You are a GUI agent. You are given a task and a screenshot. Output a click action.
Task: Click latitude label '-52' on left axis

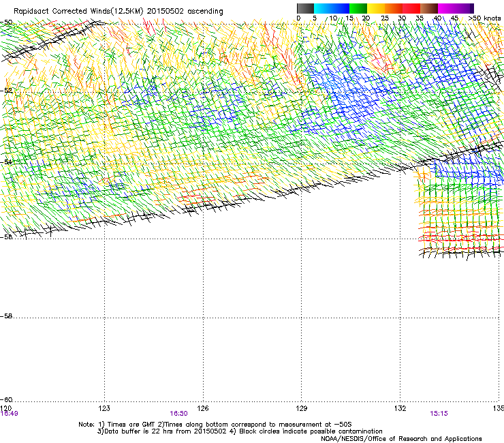6,91
